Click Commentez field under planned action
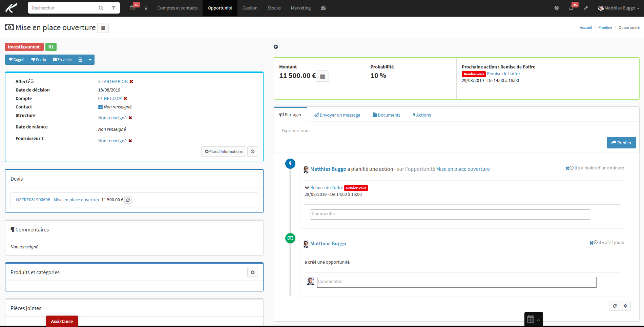 450,214
